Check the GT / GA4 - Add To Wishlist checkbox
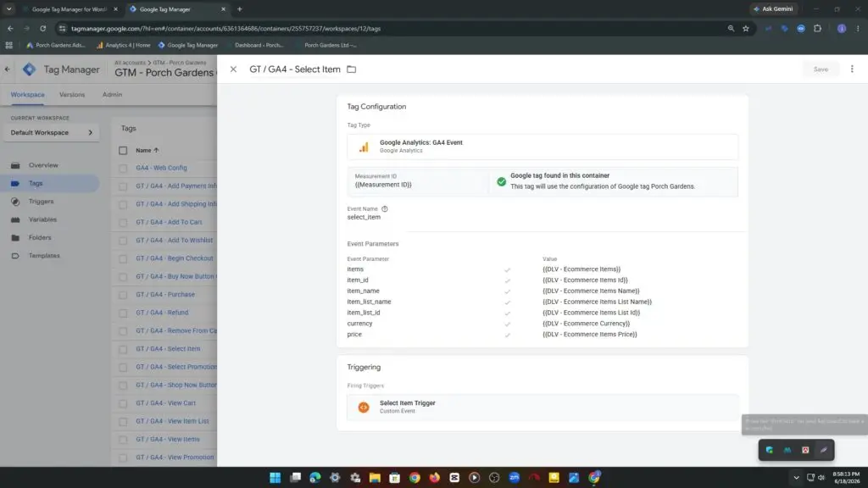 pyautogui.click(x=123, y=241)
